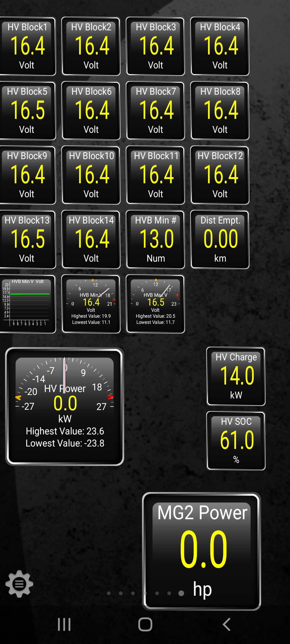Viewport: 290px width, 644px height.
Task: Select the HV Block10 voltage gauge
Action: (91, 175)
